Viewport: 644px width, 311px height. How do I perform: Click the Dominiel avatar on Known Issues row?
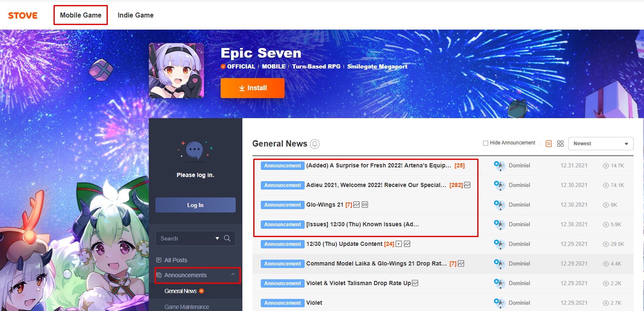[x=499, y=225]
